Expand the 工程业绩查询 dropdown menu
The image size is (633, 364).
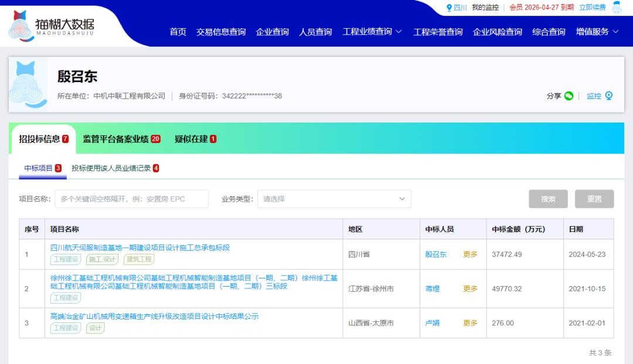372,32
